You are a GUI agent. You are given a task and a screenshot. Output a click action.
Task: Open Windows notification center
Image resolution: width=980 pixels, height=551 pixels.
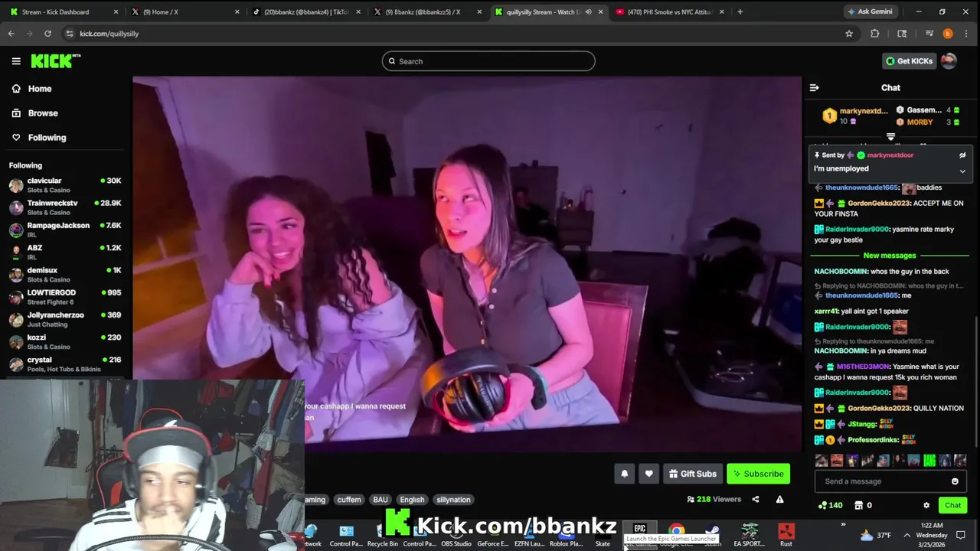click(x=960, y=536)
